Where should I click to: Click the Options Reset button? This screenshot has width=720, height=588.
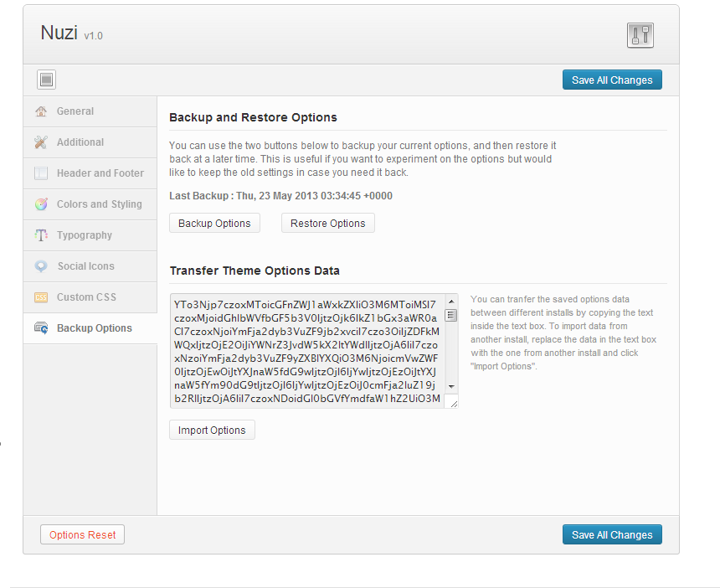coord(82,534)
